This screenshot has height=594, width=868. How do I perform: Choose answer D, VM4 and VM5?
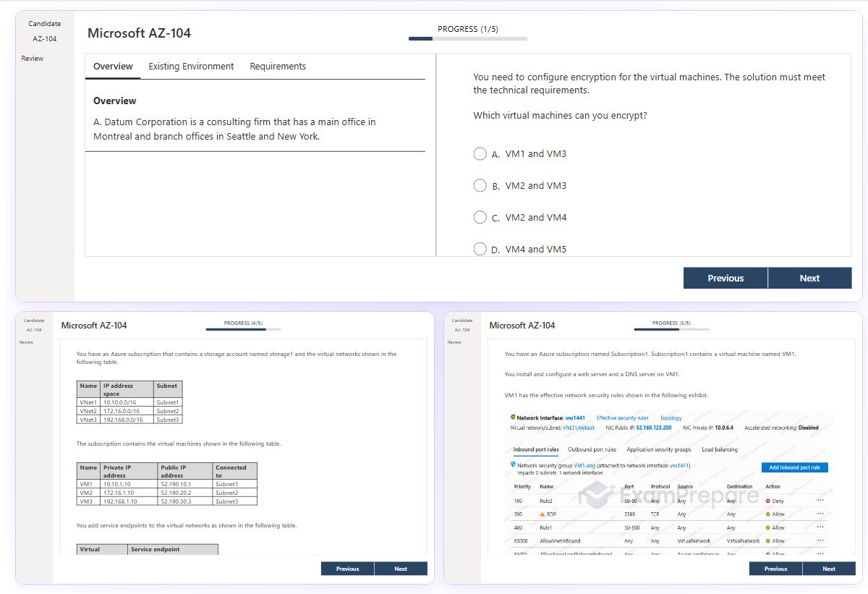click(x=480, y=249)
